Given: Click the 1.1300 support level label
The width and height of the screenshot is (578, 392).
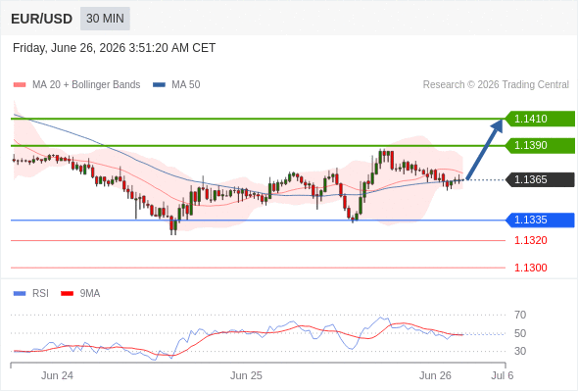Looking at the screenshot, I should click(x=531, y=268).
